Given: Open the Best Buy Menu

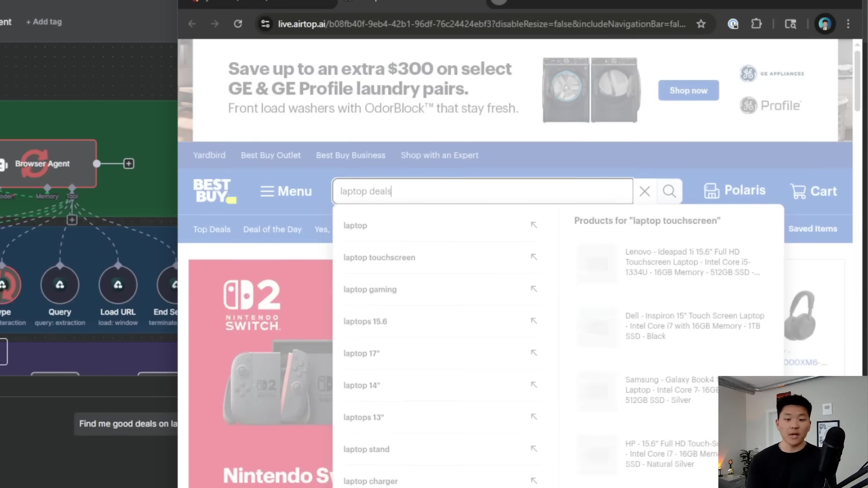Looking at the screenshot, I should click(286, 191).
